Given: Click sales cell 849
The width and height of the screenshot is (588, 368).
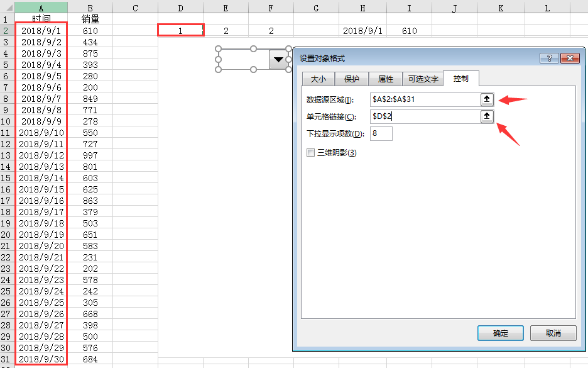Looking at the screenshot, I should [x=90, y=98].
